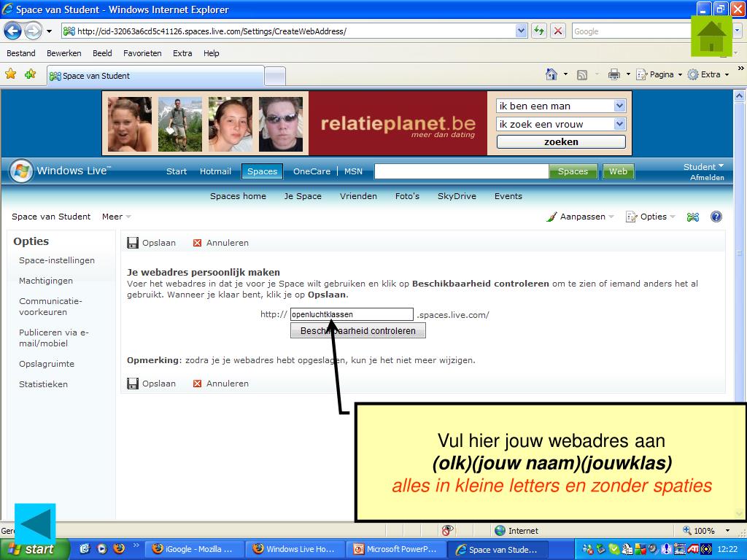Open the address bar history dropdown
This screenshot has height=560, width=747.
(521, 31)
